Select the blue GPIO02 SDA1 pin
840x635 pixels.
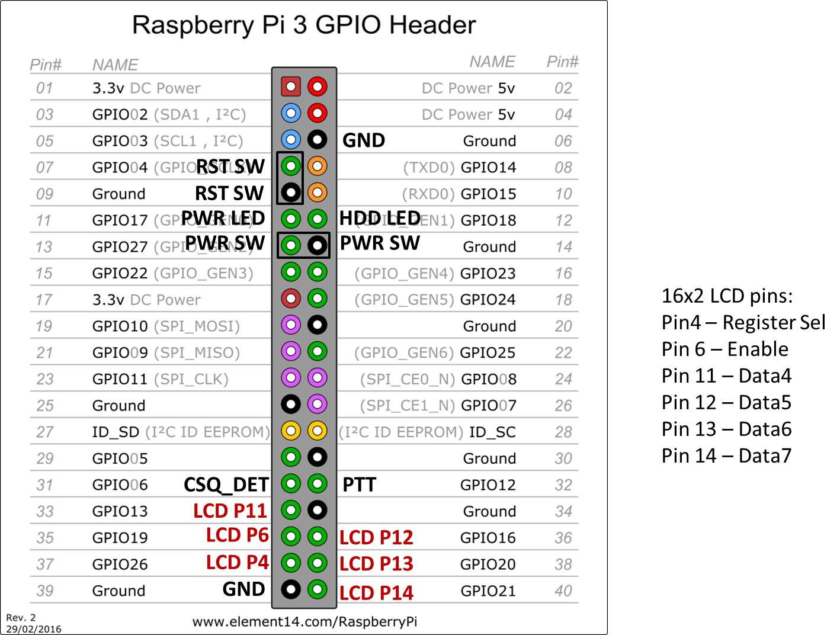[290, 113]
